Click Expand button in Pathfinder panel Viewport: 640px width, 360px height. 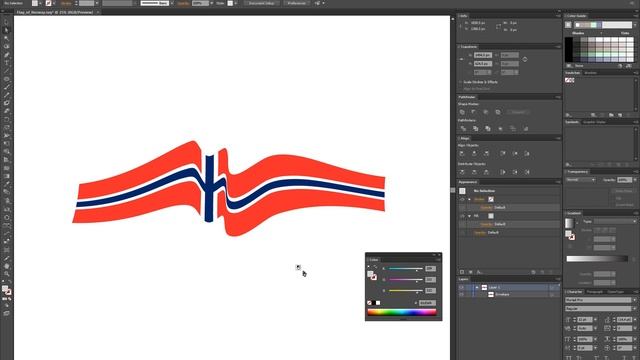pyautogui.click(x=518, y=112)
